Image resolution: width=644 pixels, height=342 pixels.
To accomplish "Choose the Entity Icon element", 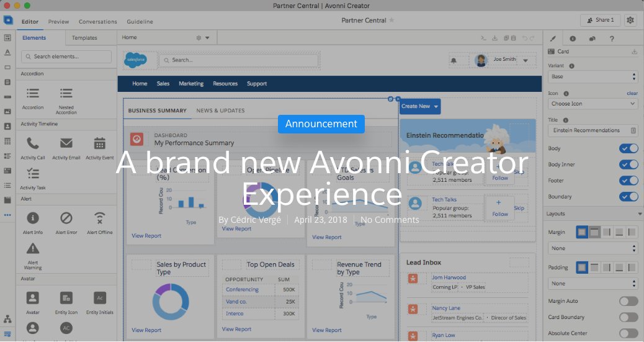I will point(66,303).
